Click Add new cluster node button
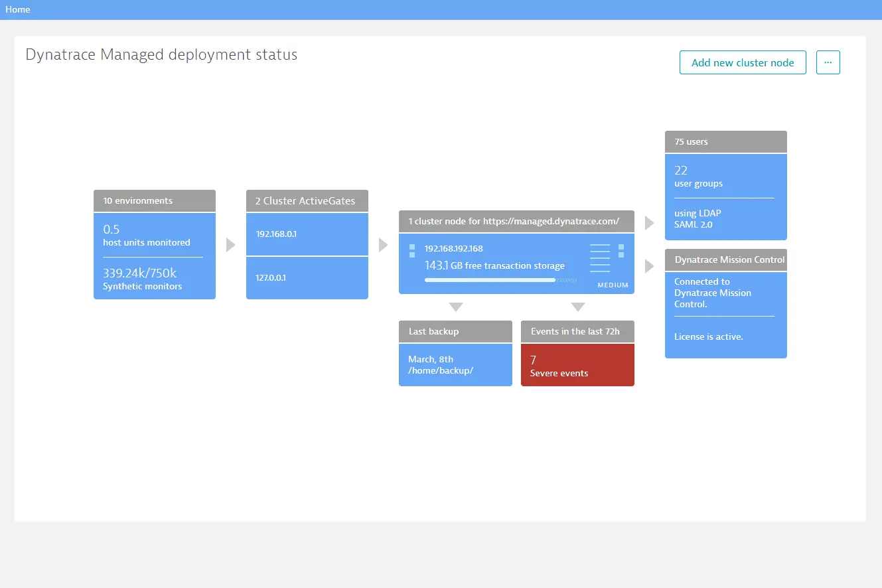Image resolution: width=882 pixels, height=588 pixels. 742,62
